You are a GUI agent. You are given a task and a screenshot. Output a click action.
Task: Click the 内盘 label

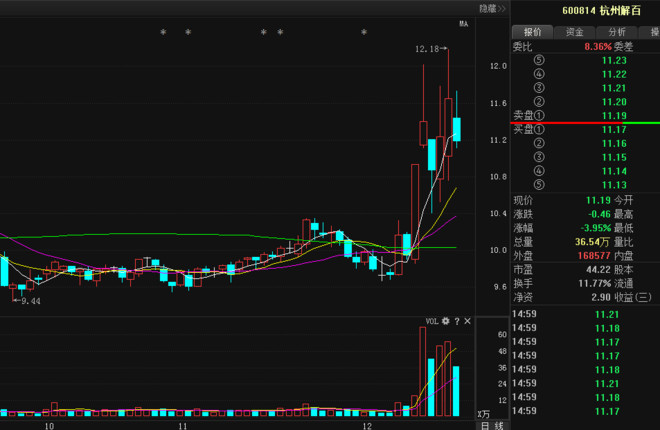(623, 256)
